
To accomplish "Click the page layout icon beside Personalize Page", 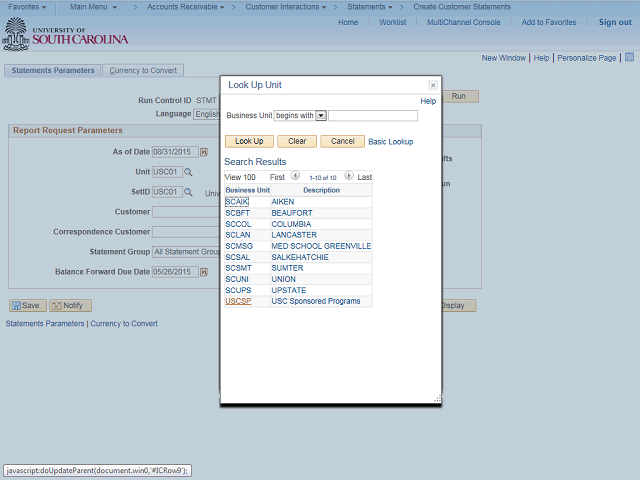I will (x=629, y=57).
